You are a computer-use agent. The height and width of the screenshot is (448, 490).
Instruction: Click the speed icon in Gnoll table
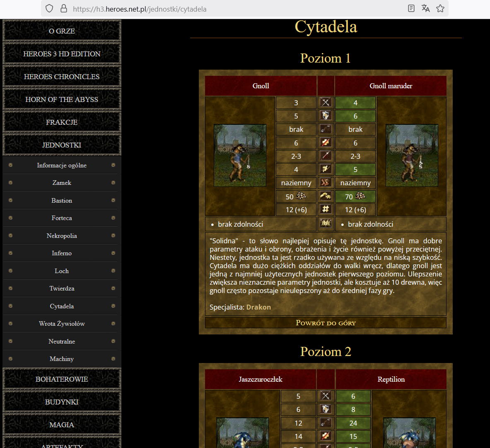(x=326, y=169)
